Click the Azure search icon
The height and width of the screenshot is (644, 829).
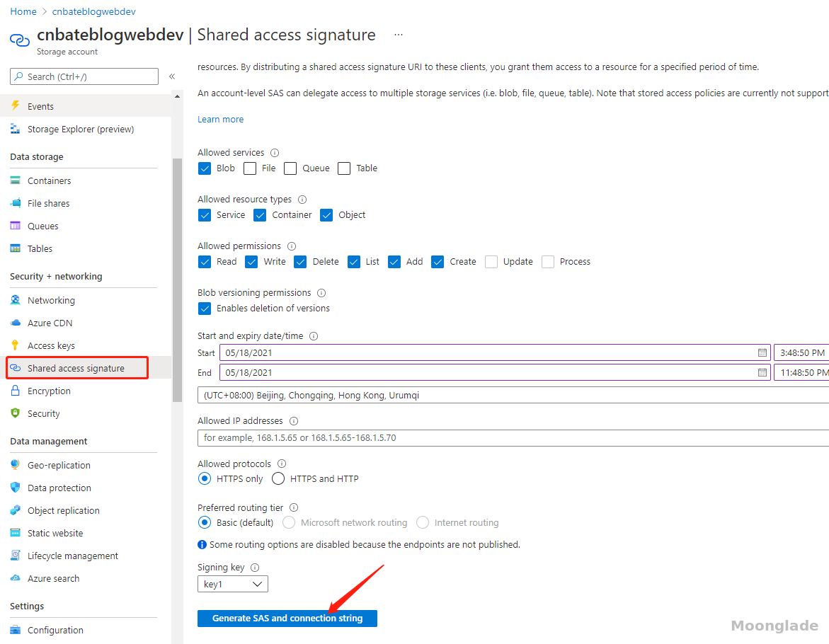(x=16, y=578)
